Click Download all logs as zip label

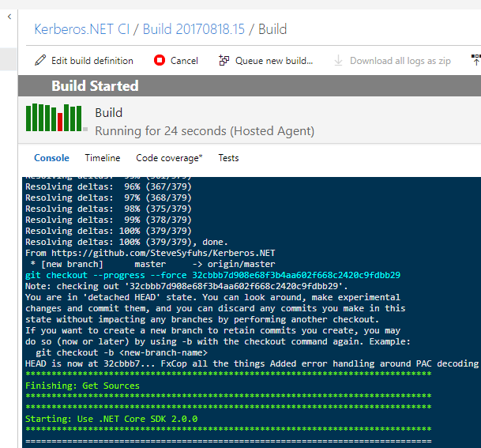(x=400, y=61)
